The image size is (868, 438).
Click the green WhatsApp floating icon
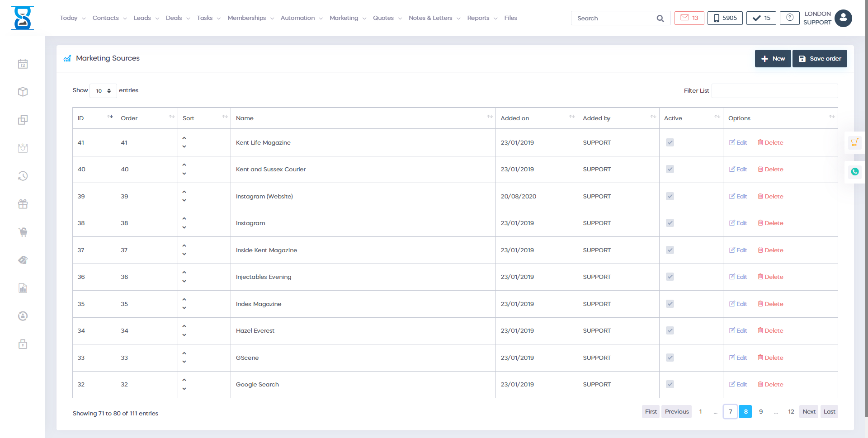854,172
